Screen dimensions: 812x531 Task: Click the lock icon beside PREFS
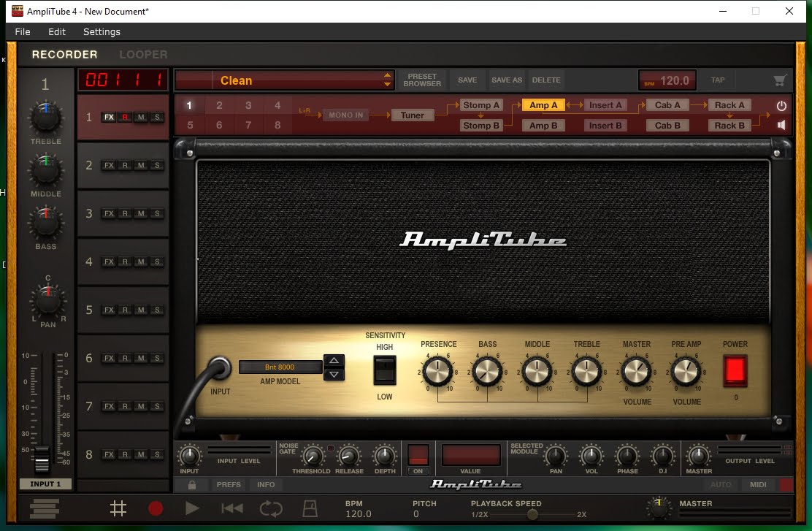191,485
